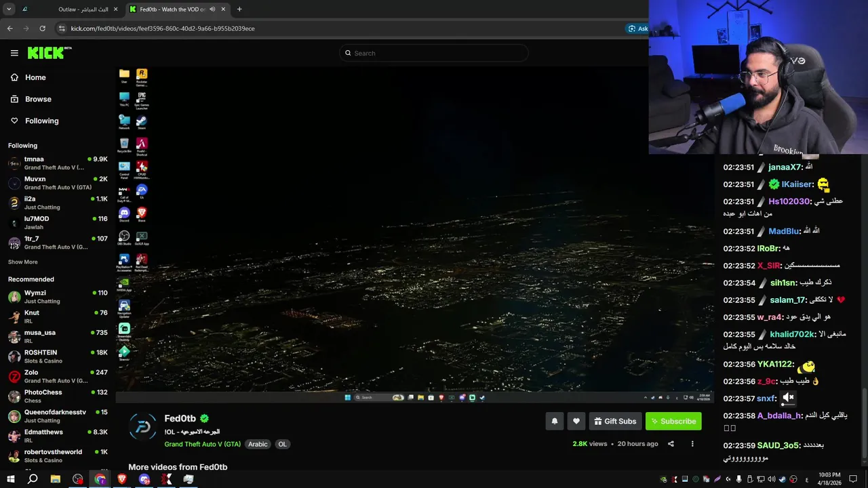This screenshot has height=488, width=868.
Task: Open Knut IRL recommended channel
Action: [58, 317]
